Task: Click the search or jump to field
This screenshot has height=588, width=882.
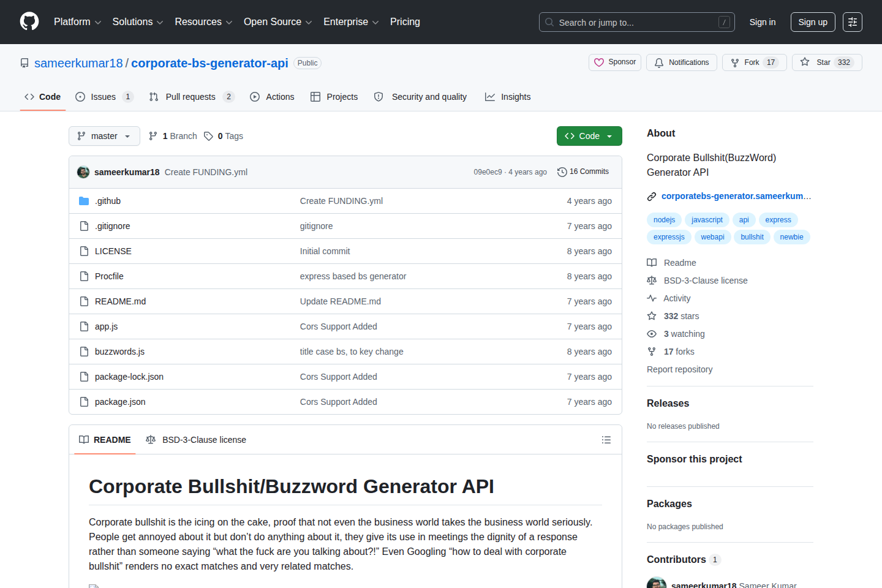Action: coord(636,21)
